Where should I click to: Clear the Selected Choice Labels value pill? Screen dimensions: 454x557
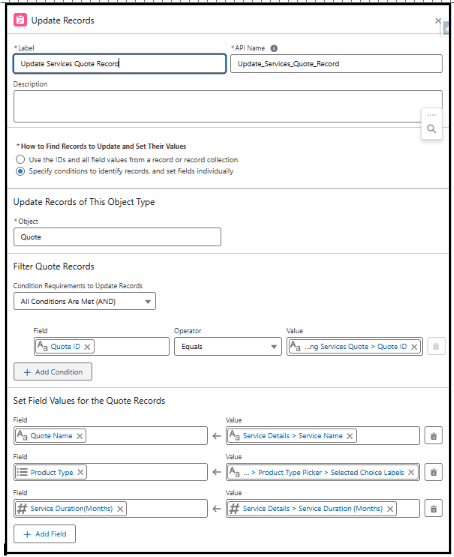click(411, 472)
